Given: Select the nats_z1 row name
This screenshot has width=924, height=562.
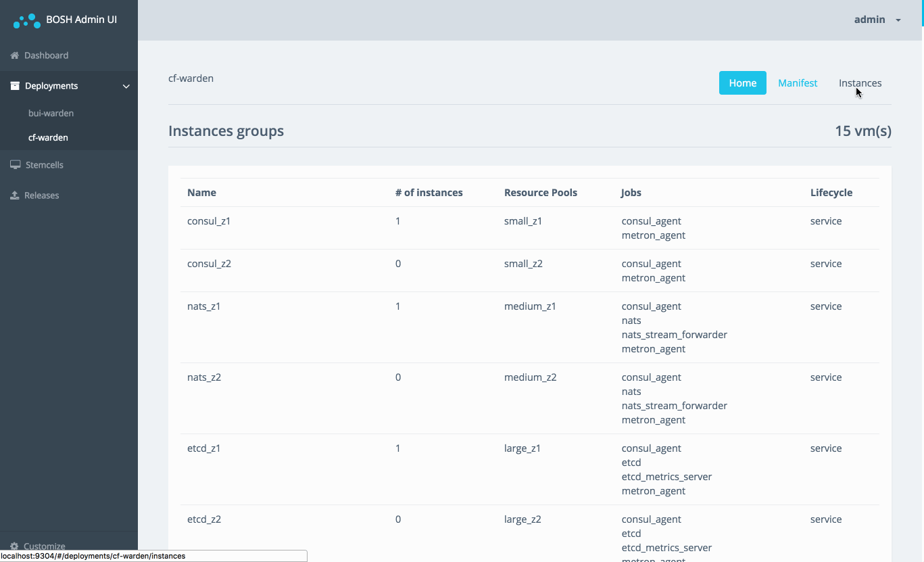Looking at the screenshot, I should pyautogui.click(x=204, y=306).
